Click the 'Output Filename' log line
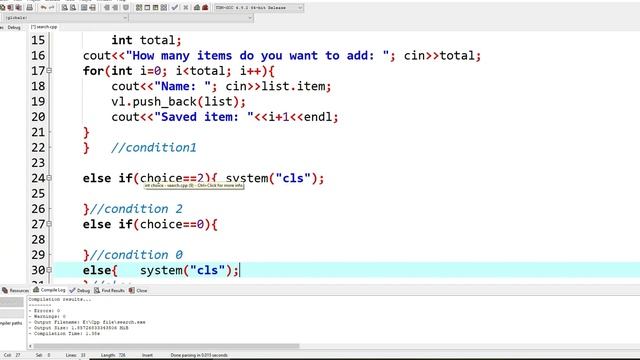The width and height of the screenshot is (640, 360). (x=87, y=322)
